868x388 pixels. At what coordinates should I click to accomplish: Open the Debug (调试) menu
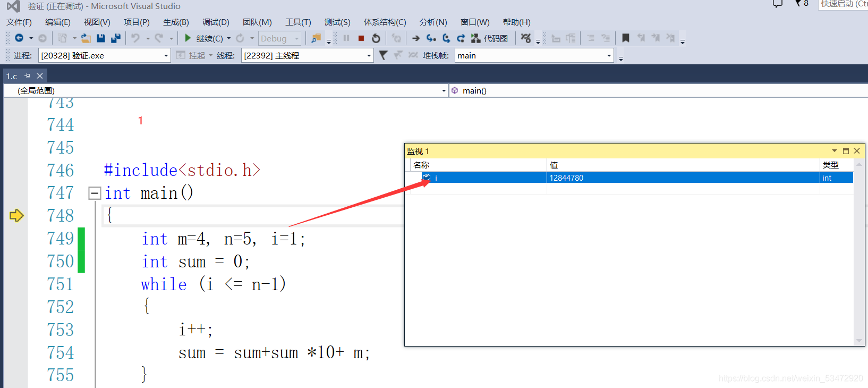coord(216,22)
